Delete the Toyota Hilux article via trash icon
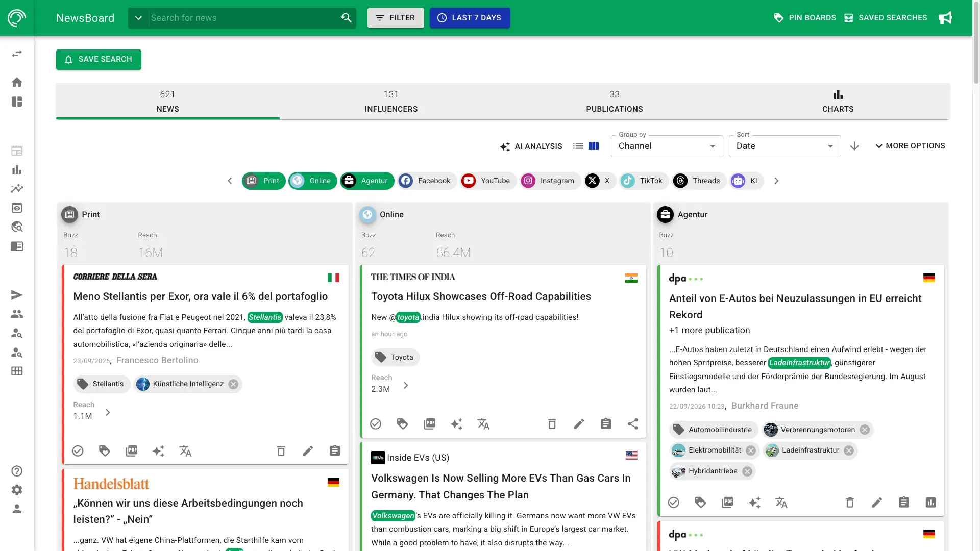980x551 pixels. (552, 424)
